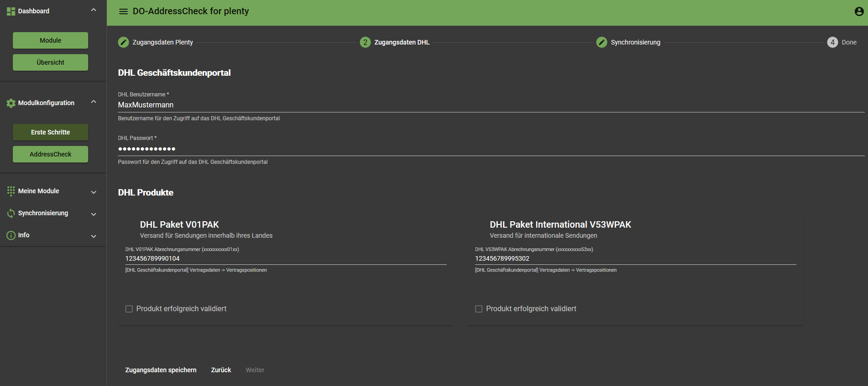The image size is (868, 386).
Task: Click the Meine Module grid icon
Action: point(11,191)
